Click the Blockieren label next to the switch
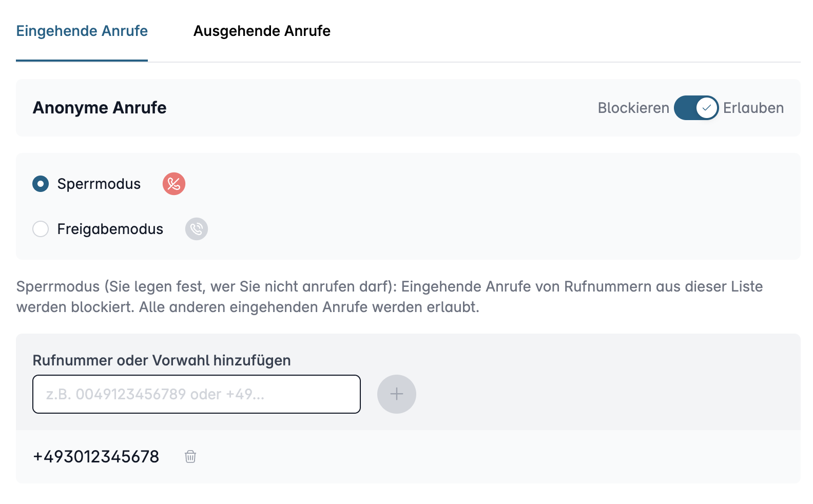Image resolution: width=813 pixels, height=504 pixels. [633, 108]
